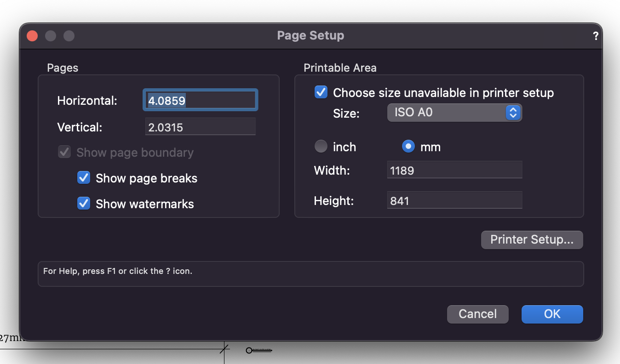
Task: Enable the Show page breaks checkbox
Action: (x=84, y=178)
